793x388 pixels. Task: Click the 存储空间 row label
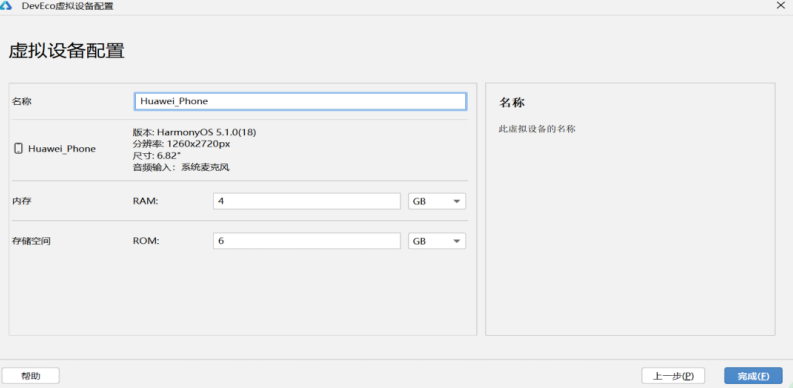click(x=31, y=241)
